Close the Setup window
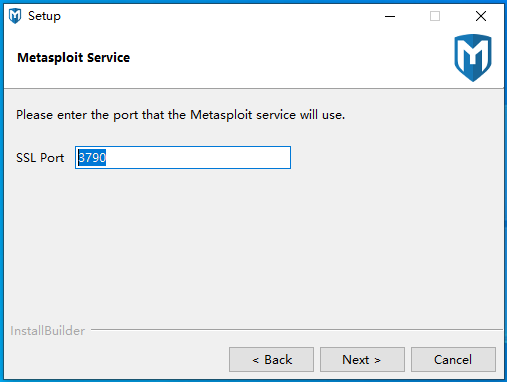 [x=481, y=16]
